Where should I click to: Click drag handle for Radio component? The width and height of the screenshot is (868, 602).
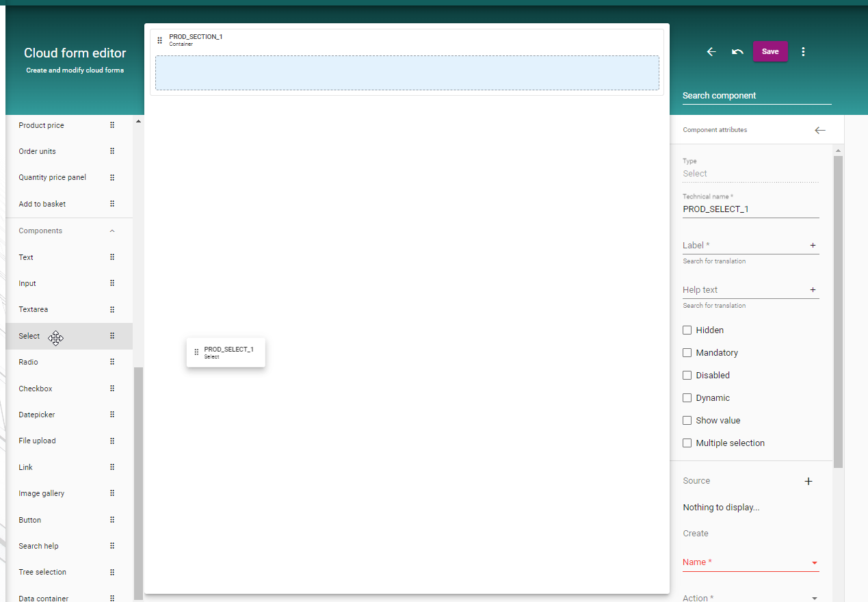coord(112,362)
